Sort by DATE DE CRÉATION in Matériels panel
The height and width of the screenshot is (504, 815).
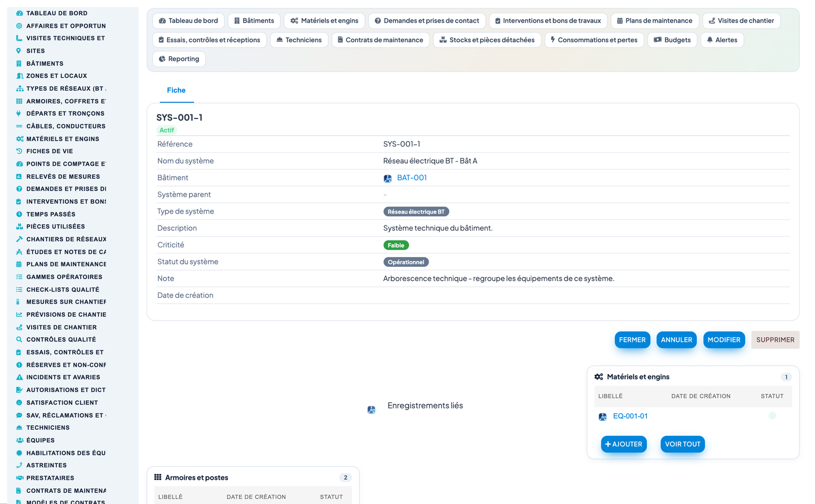pos(701,396)
